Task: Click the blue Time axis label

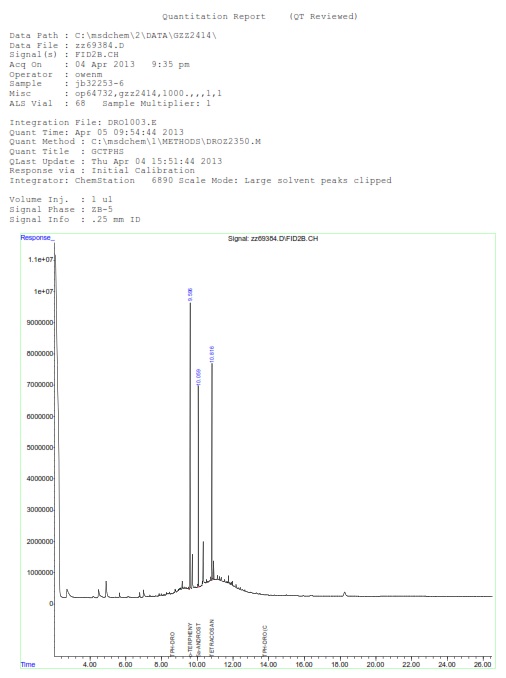Action: [x=28, y=665]
